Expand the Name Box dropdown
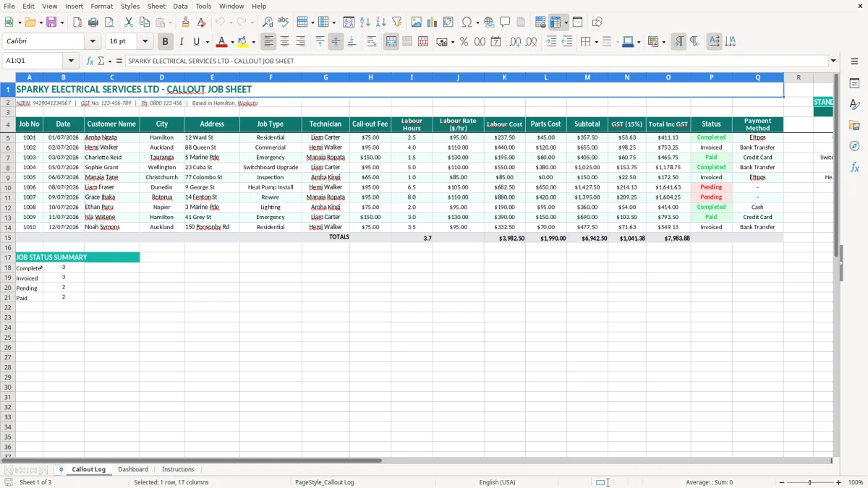The image size is (868, 488). click(71, 61)
